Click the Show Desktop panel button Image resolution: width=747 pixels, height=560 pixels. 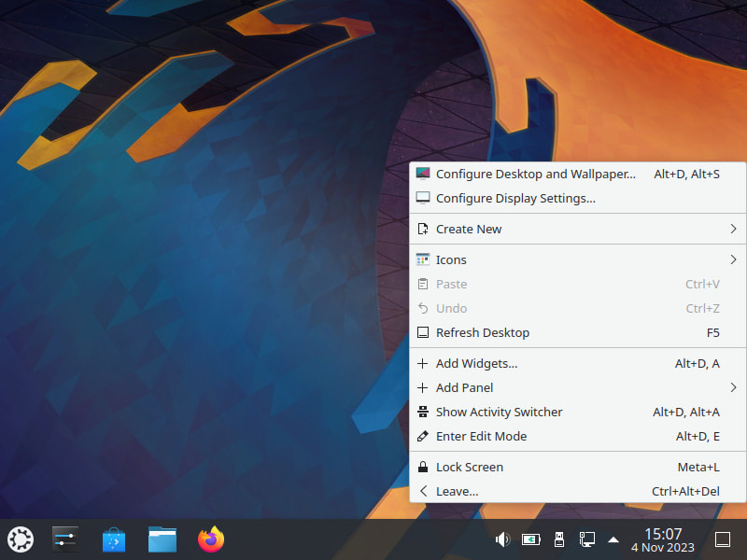pos(723,539)
